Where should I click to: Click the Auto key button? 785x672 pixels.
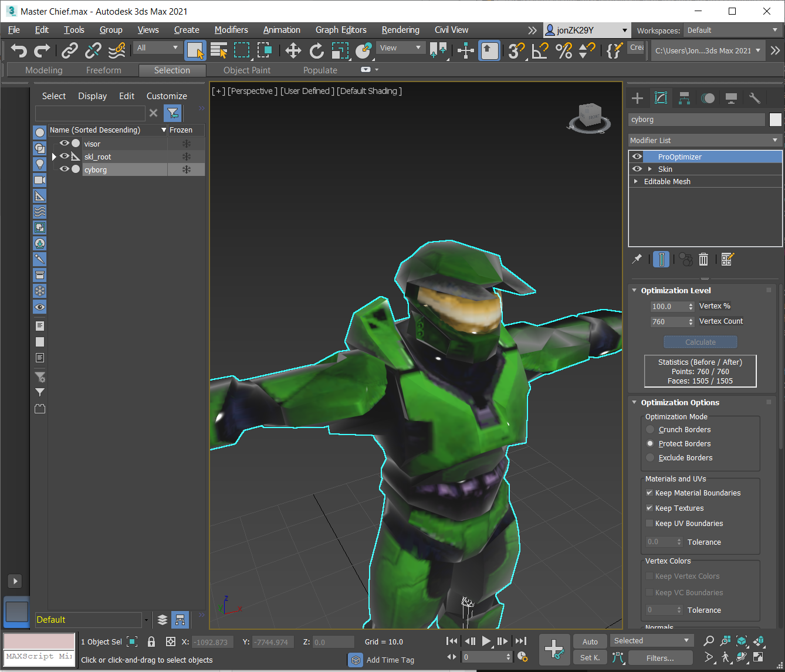pyautogui.click(x=590, y=642)
